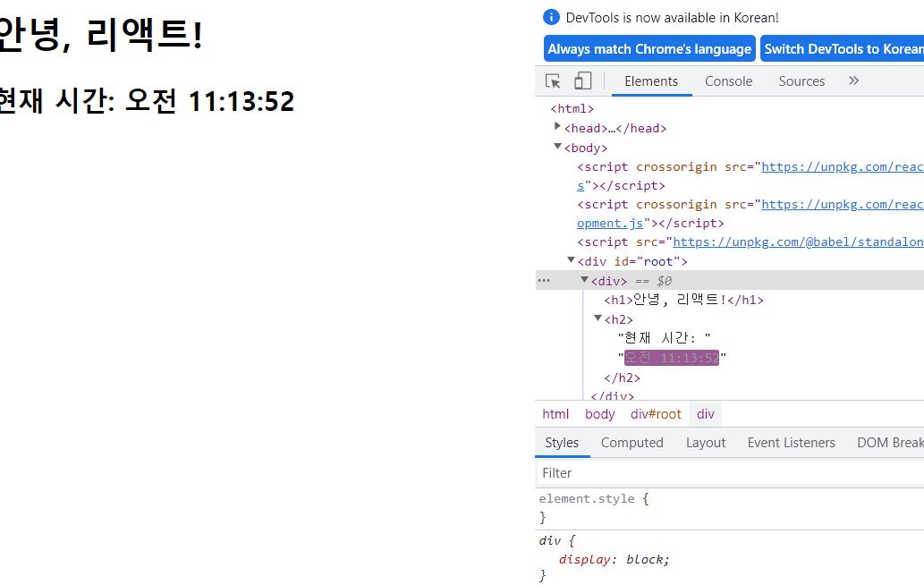Focus the Styles Filter input field
The height and width of the screenshot is (585, 924).
[730, 473]
